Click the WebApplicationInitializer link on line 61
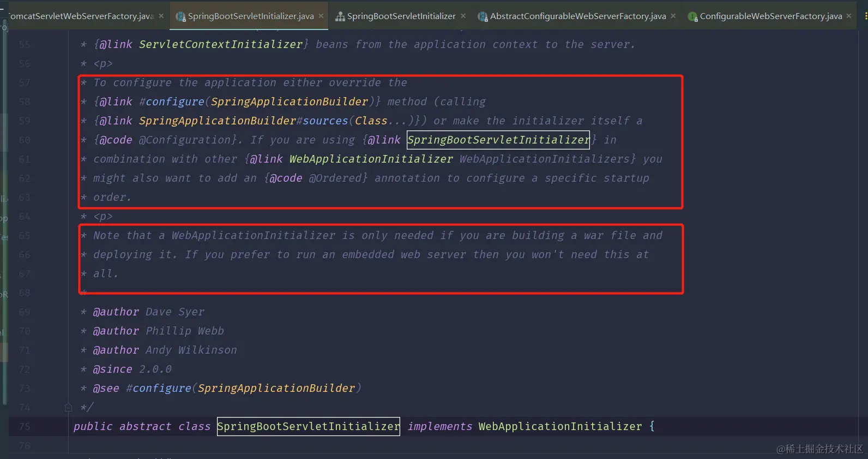 click(371, 159)
